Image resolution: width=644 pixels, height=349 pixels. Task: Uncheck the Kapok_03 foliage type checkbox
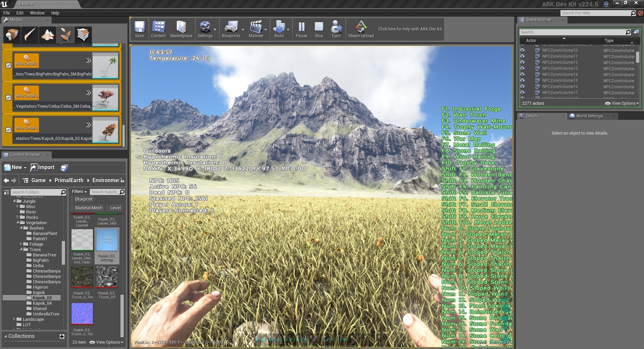click(8, 130)
